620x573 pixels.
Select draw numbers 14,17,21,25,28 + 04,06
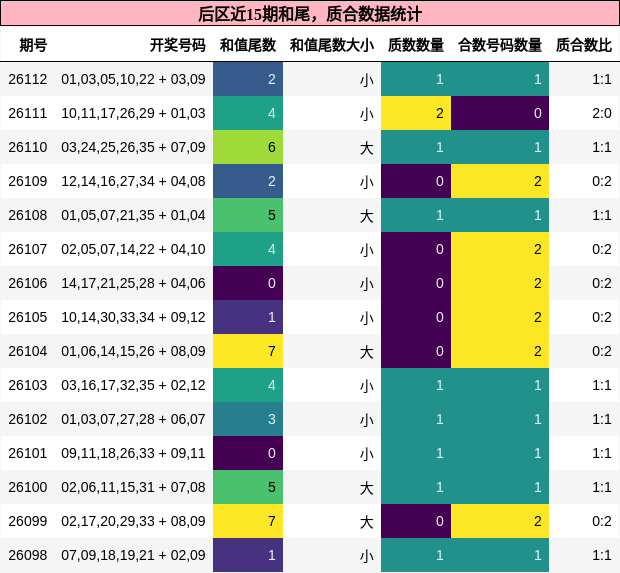(x=133, y=283)
